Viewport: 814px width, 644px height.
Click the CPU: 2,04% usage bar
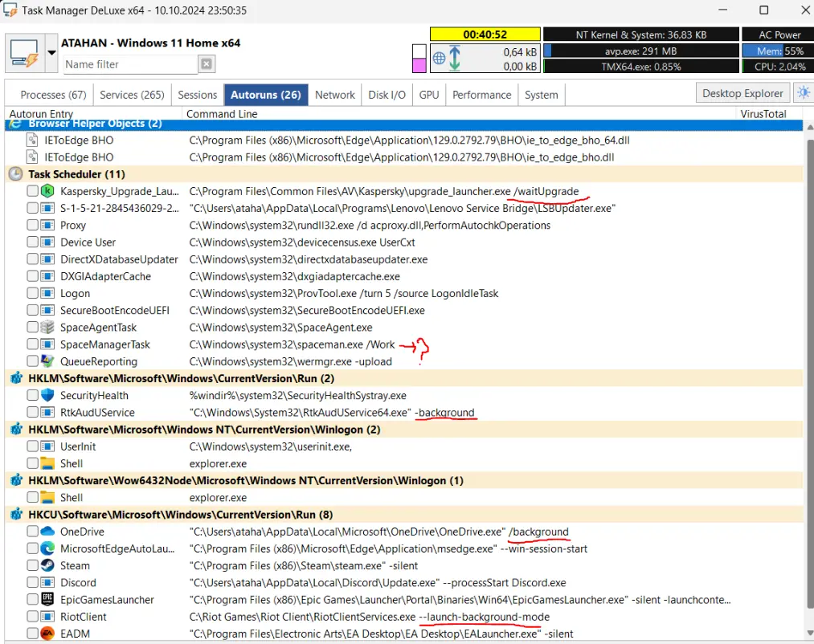[x=777, y=67]
